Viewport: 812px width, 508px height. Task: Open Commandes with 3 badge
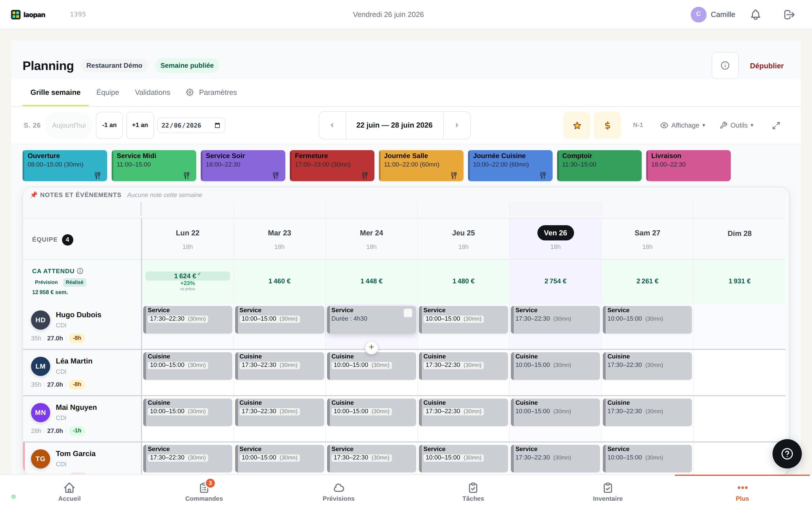[x=204, y=492]
